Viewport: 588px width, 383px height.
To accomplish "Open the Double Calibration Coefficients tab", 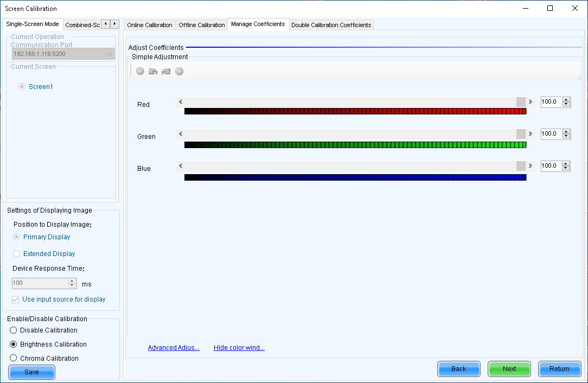I will pyautogui.click(x=331, y=24).
